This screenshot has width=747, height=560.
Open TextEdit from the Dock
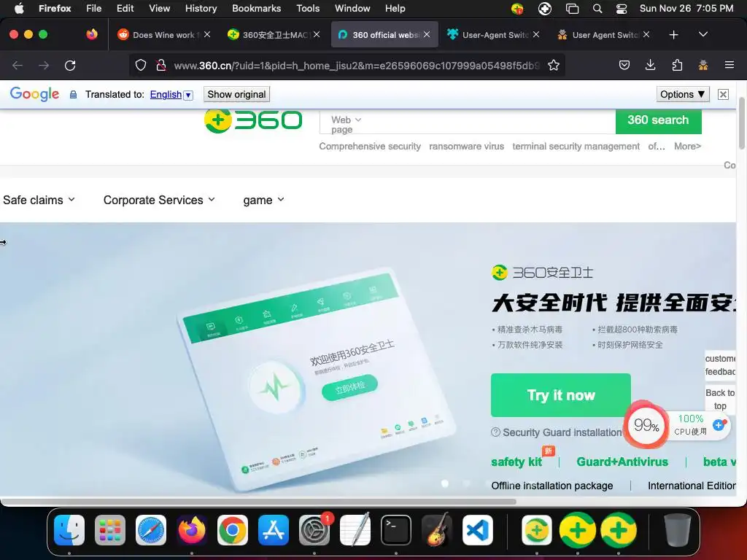tap(355, 530)
